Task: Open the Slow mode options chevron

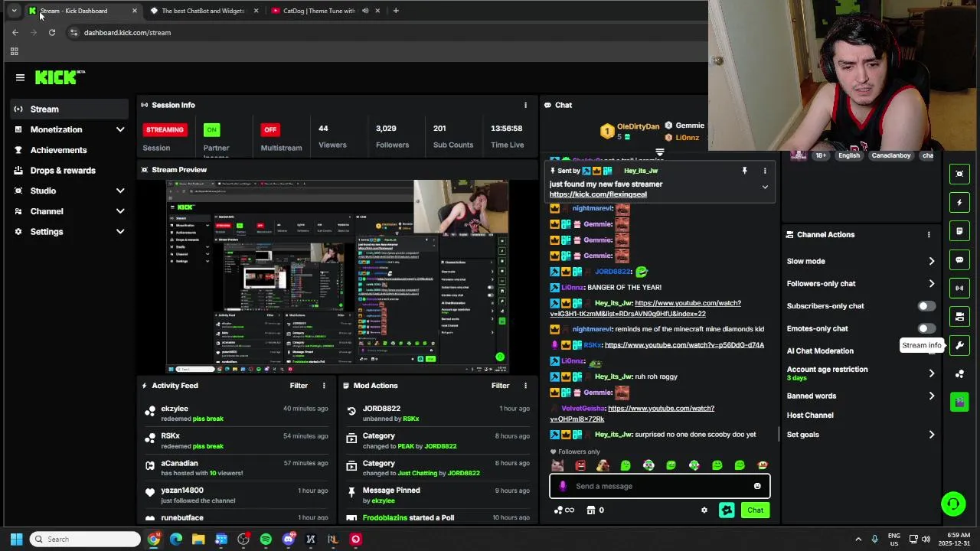Action: coord(932,262)
